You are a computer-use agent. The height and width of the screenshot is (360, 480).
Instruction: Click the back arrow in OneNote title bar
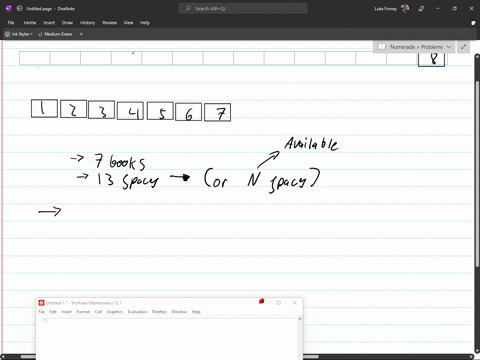click(19, 9)
